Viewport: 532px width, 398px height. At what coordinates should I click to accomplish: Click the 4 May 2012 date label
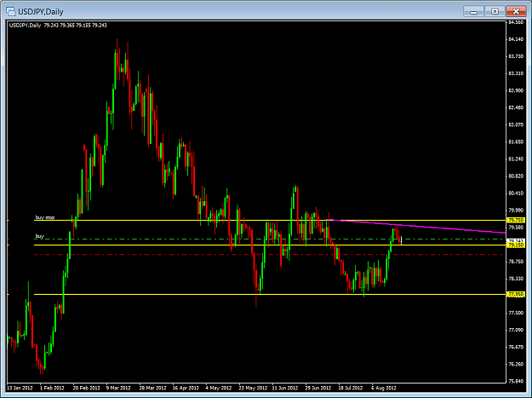tap(218, 388)
